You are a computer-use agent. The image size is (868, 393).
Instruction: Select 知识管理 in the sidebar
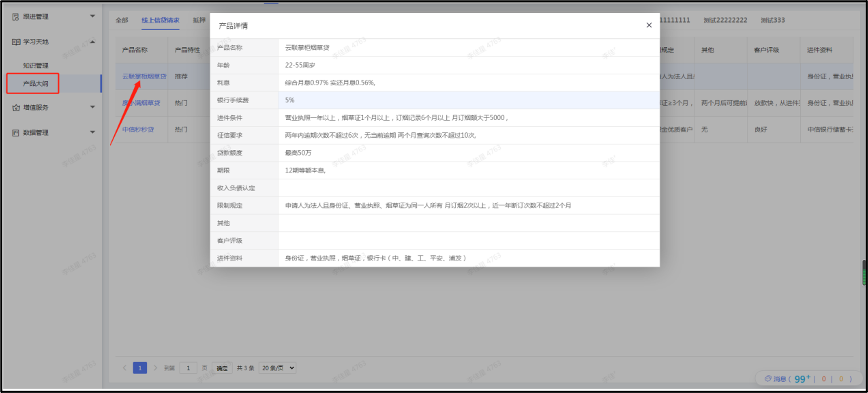pos(35,65)
